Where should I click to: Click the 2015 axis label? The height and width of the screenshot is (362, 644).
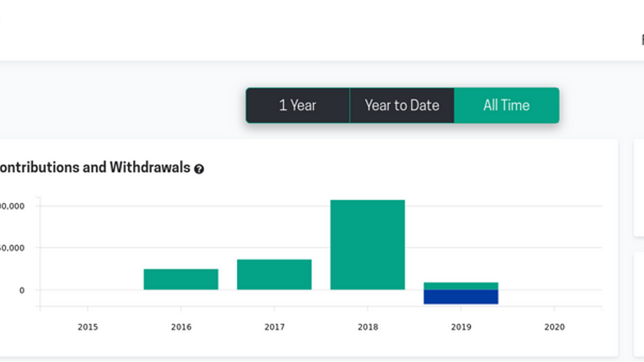(x=88, y=327)
